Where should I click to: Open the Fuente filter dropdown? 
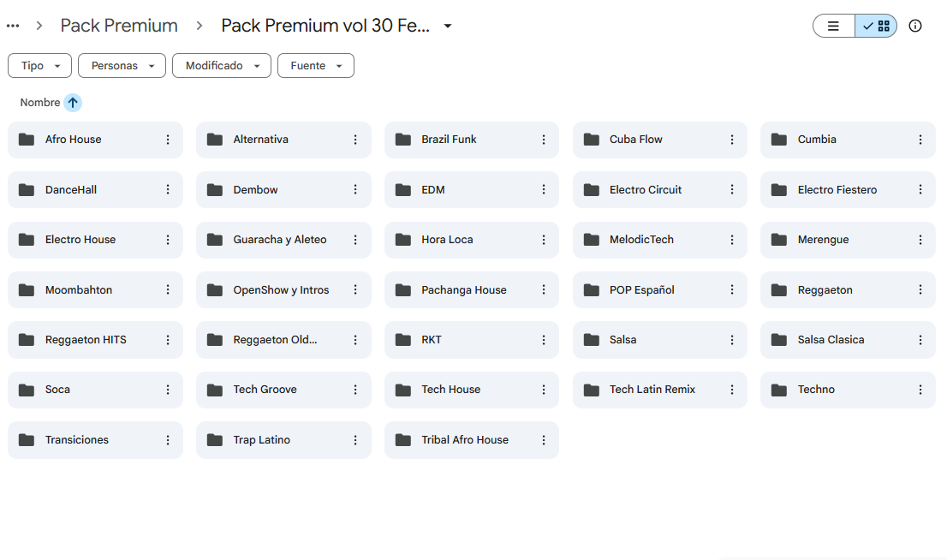pyautogui.click(x=315, y=66)
